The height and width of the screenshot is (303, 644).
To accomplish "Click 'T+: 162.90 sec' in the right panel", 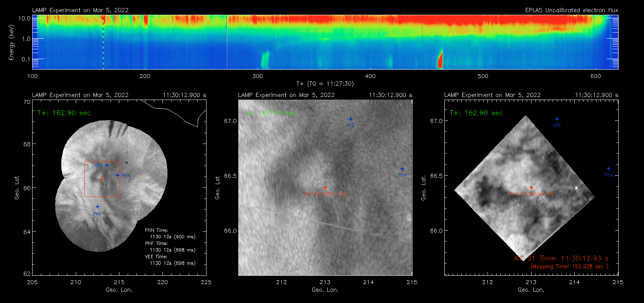I will tap(476, 113).
